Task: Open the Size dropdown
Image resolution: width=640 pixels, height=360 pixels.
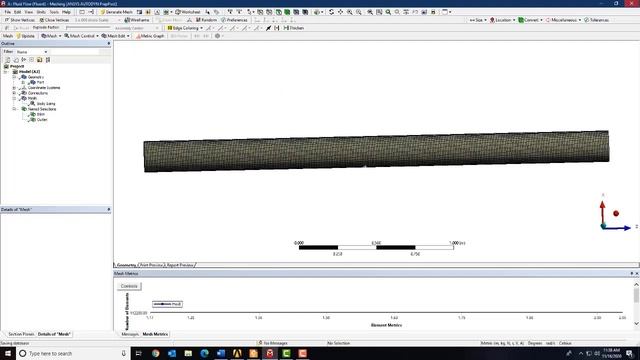Action: click(478, 20)
